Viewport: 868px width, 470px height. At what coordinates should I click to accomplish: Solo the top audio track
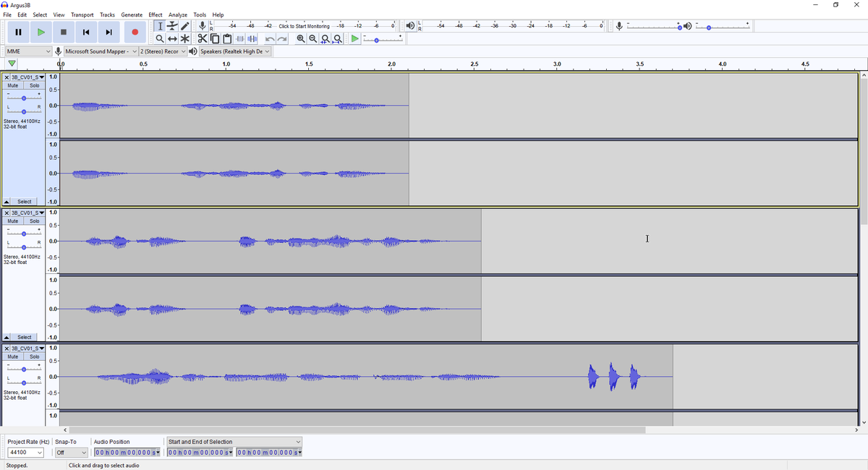(34, 85)
